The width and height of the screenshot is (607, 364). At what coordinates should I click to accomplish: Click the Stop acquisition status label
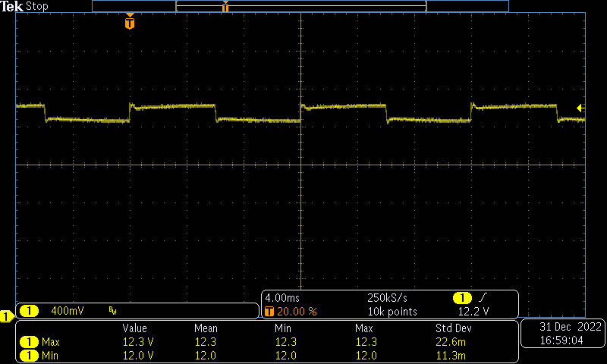pyautogui.click(x=36, y=6)
